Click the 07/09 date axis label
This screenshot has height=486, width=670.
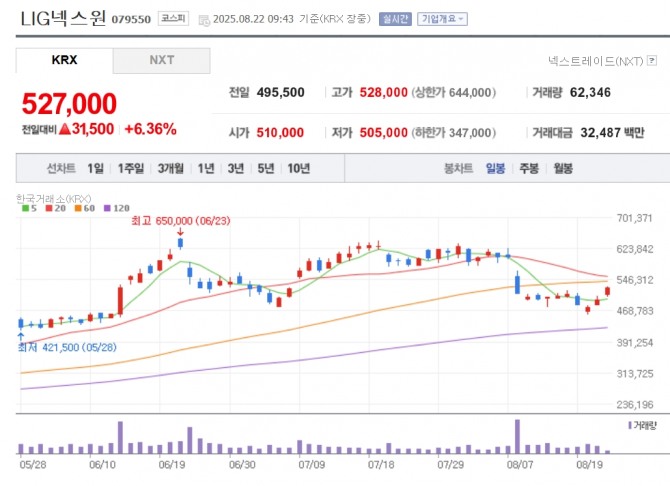[x=311, y=465]
